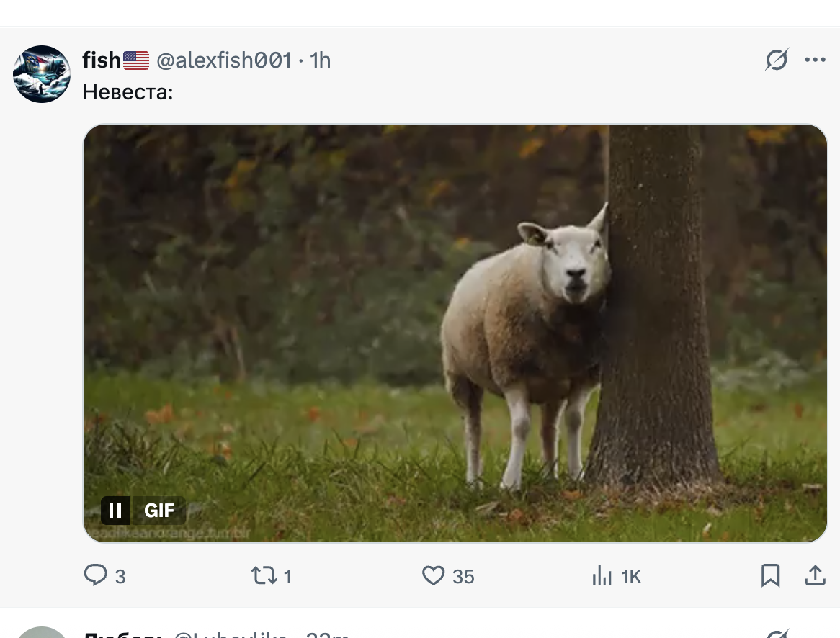Open the three-dot More menu

[x=815, y=60]
